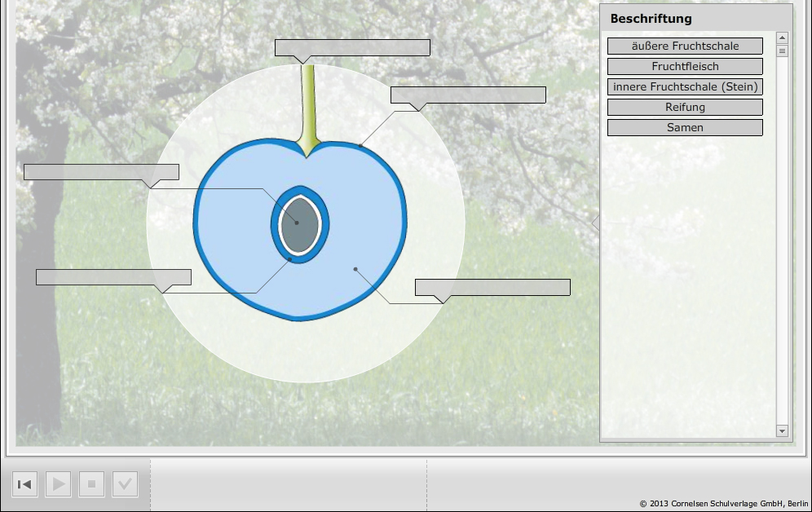812x512 pixels.
Task: Click the empty box pointing to the seed center
Action: pos(101,172)
